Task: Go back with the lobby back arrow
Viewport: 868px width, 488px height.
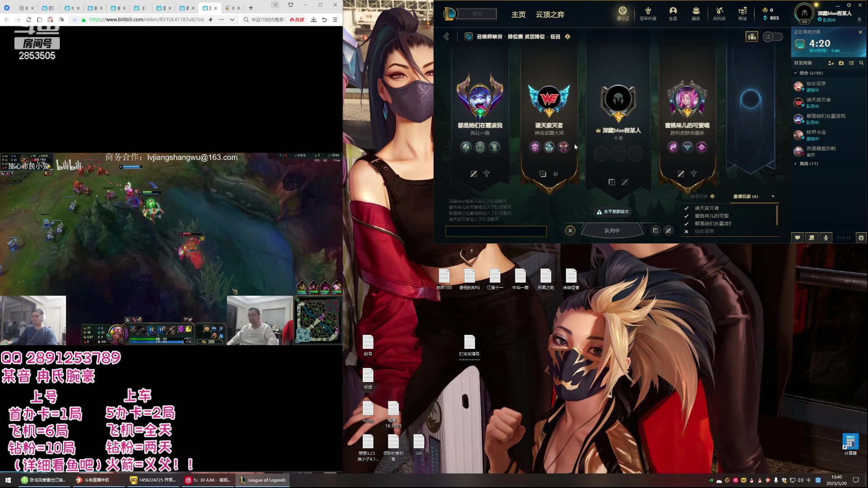Action: click(446, 37)
